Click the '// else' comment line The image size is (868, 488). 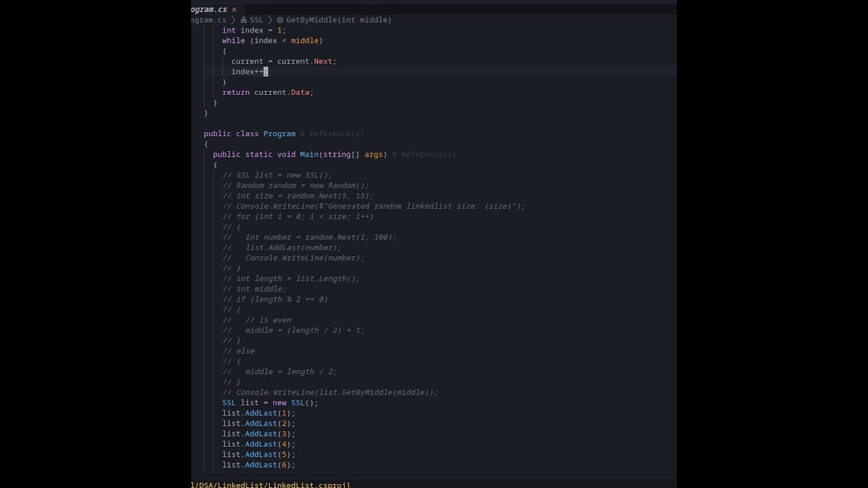pos(238,351)
